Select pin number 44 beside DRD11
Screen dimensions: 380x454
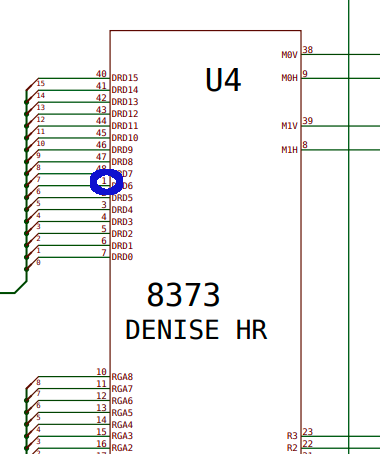pos(101,121)
